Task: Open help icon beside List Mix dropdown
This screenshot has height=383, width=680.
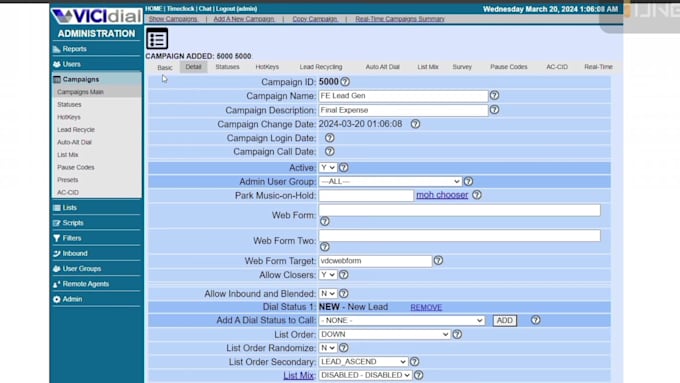Action: (x=418, y=375)
